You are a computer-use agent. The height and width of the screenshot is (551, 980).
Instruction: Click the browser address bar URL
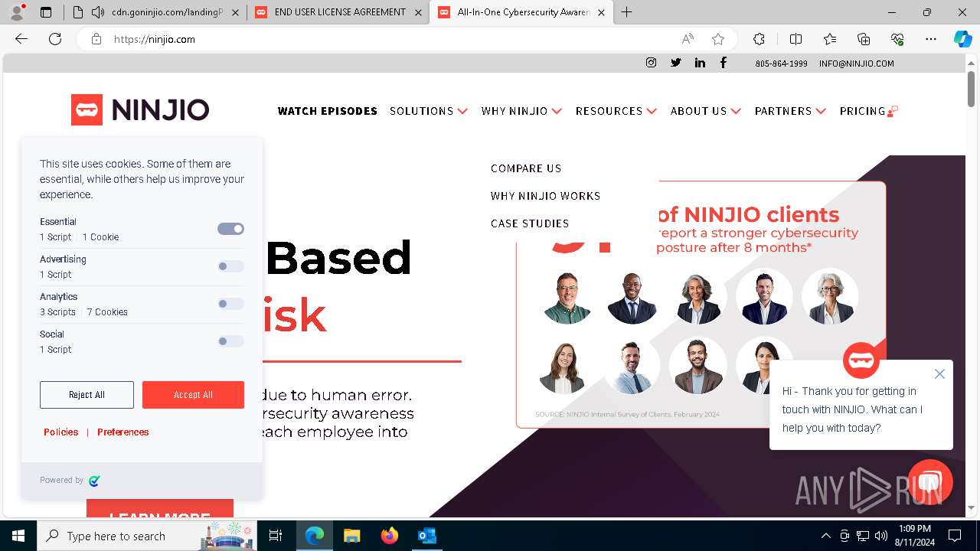154,39
